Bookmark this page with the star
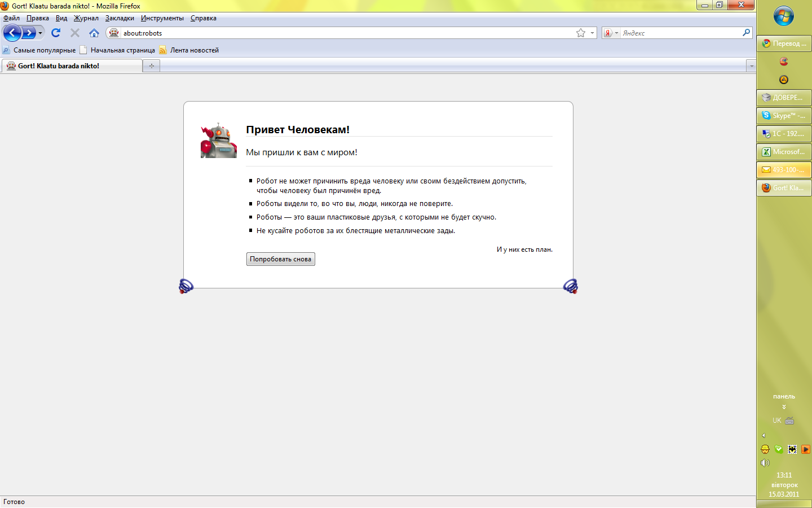 click(x=580, y=33)
